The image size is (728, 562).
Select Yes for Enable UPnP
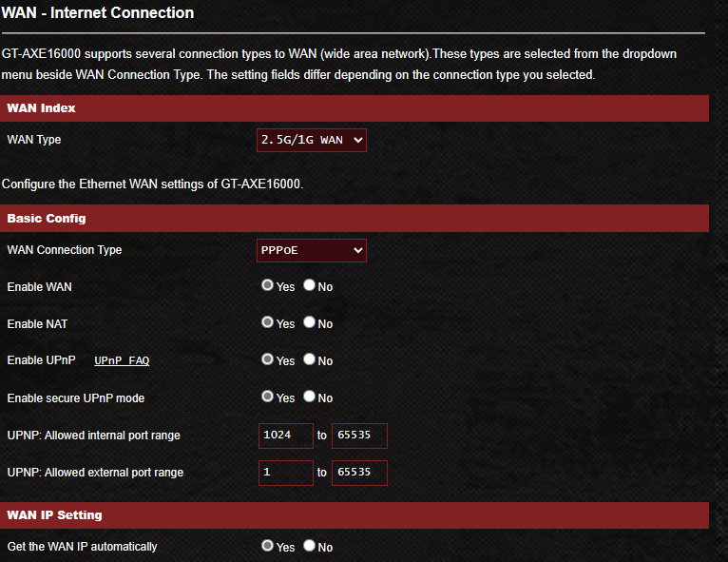[x=267, y=359]
